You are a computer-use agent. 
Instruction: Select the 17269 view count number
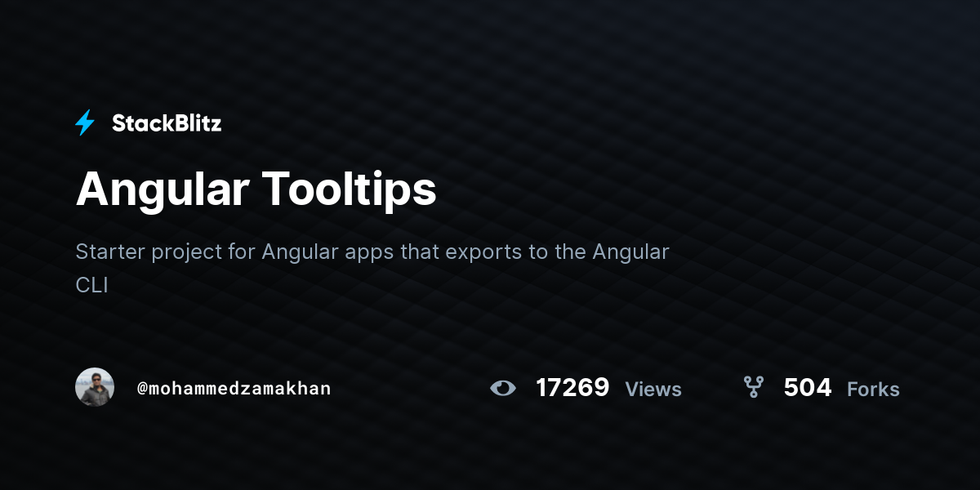(x=572, y=387)
